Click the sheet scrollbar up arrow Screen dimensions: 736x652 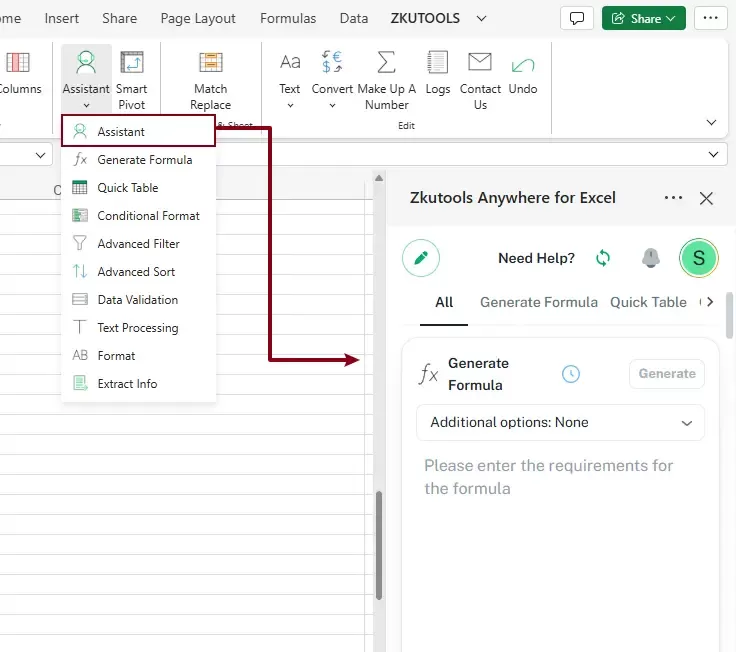(x=379, y=178)
